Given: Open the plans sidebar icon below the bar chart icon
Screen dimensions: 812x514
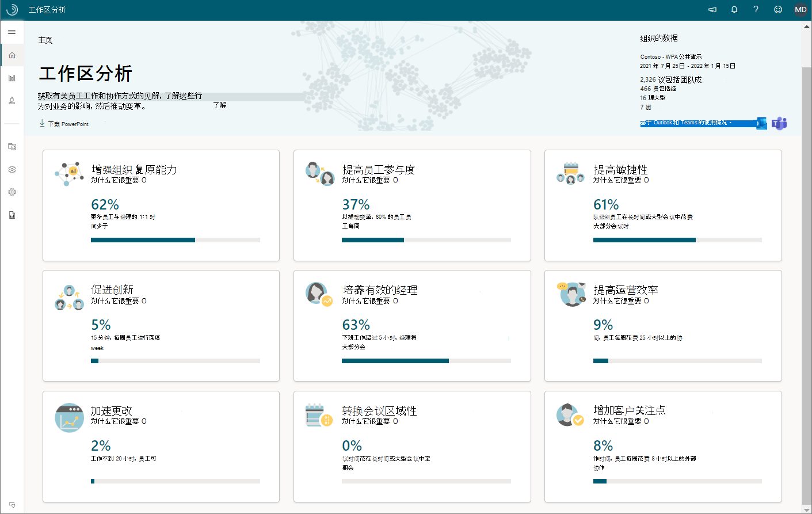Looking at the screenshot, I should coord(12,100).
